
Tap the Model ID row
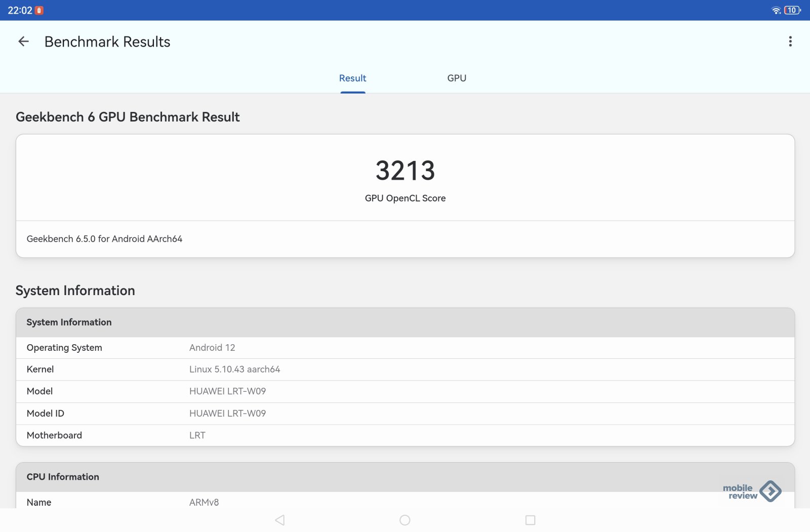pyautogui.click(x=405, y=414)
